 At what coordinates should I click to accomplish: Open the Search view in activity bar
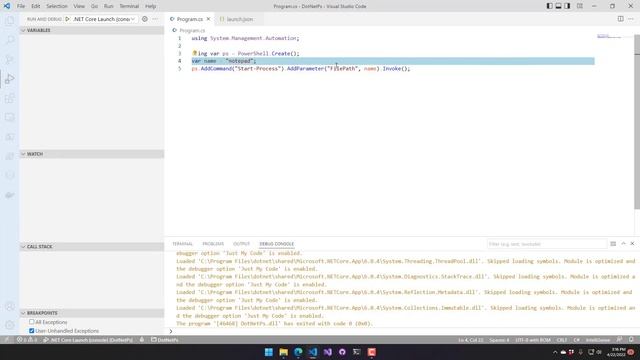point(10,40)
